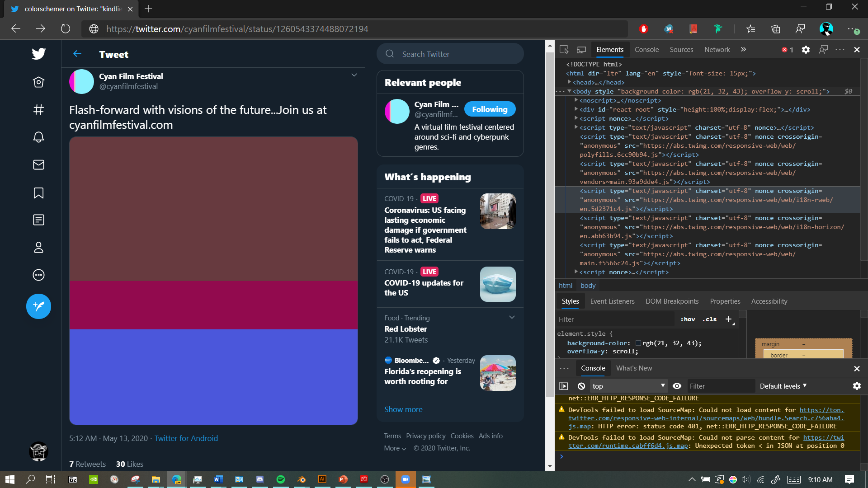Open Messages envelope icon in sidebar
This screenshot has width=868, height=488.
[38, 165]
